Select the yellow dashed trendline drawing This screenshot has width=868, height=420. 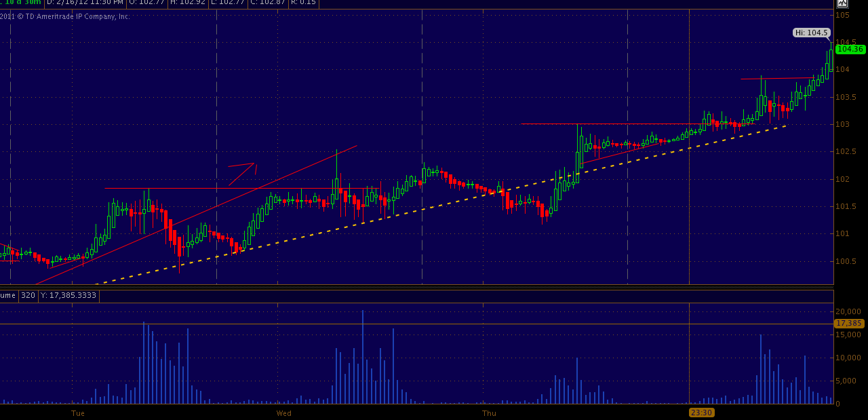(x=441, y=205)
